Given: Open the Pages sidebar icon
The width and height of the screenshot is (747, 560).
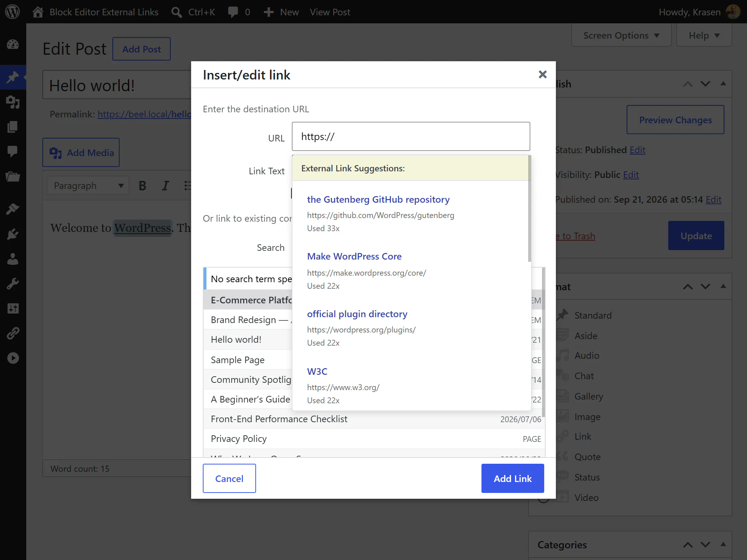Looking at the screenshot, I should point(13,127).
